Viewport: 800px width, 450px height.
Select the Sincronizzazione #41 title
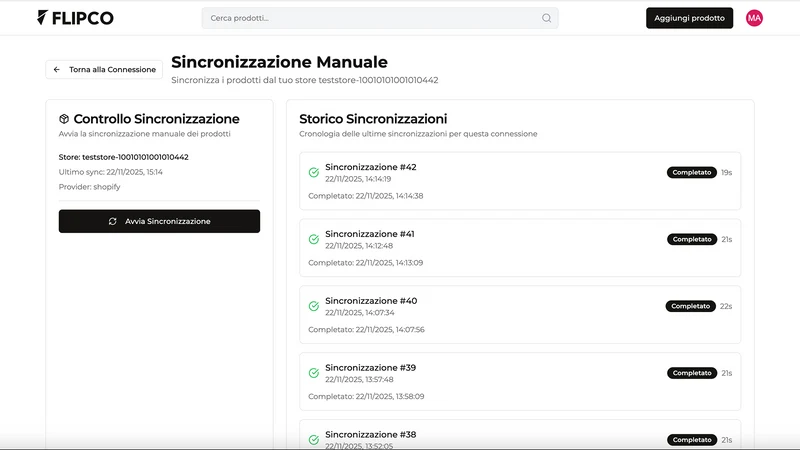click(370, 234)
